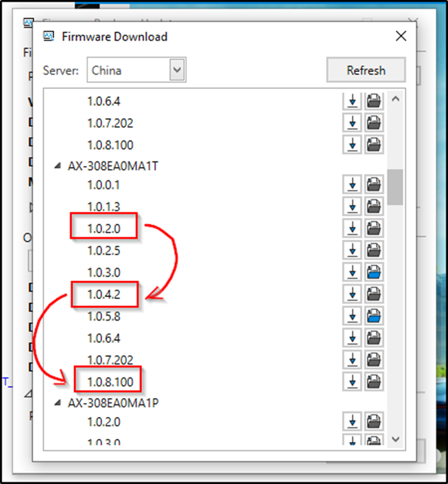The width and height of the screenshot is (448, 484).
Task: Click the blue folder icon for version 1.0.3.0
Action: pyautogui.click(x=374, y=272)
